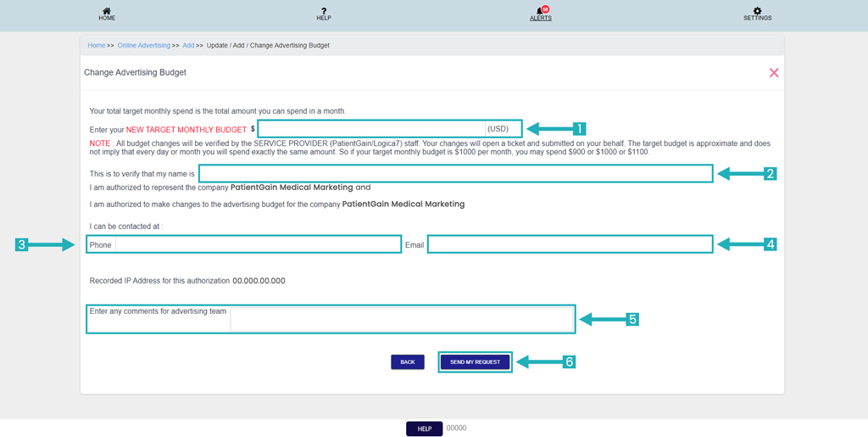The image size is (868, 437).
Task: Click the (USD) currency label
Action: (498, 129)
